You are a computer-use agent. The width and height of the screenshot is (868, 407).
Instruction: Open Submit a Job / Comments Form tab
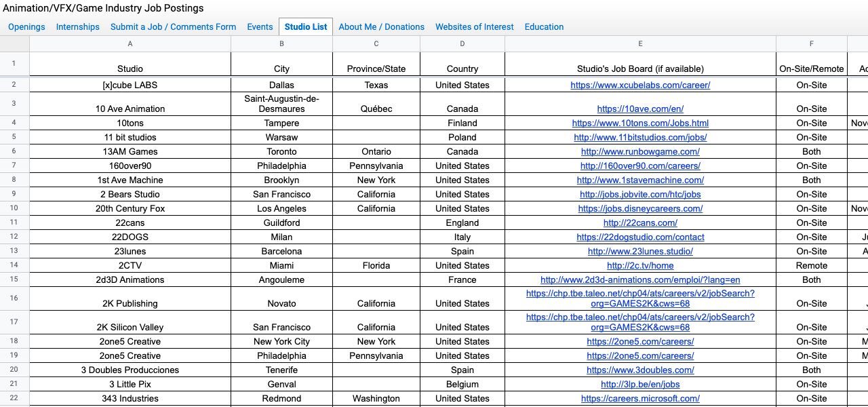(x=173, y=27)
